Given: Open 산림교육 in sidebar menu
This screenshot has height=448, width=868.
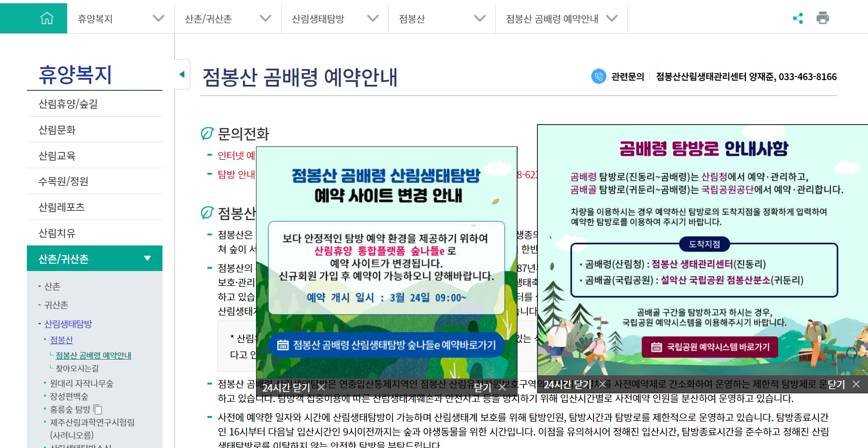Looking at the screenshot, I should coord(94,156).
